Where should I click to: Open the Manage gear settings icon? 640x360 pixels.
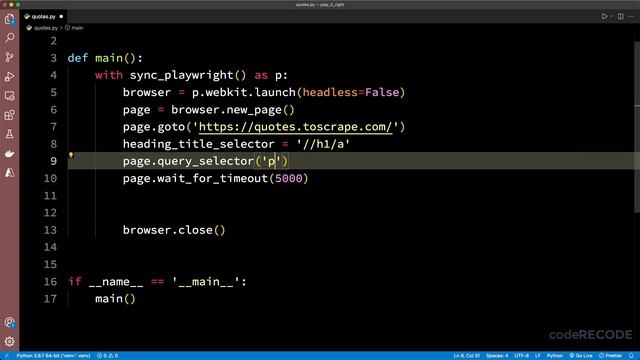pos(9,341)
